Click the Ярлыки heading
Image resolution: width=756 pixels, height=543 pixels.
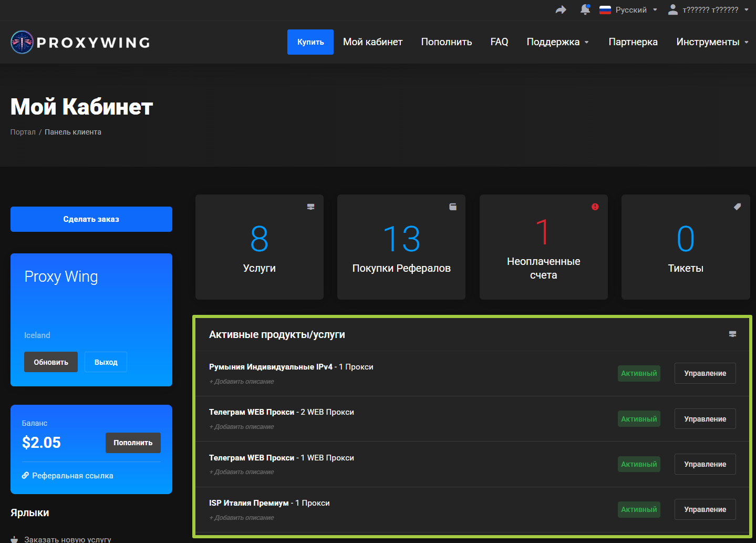tap(30, 513)
